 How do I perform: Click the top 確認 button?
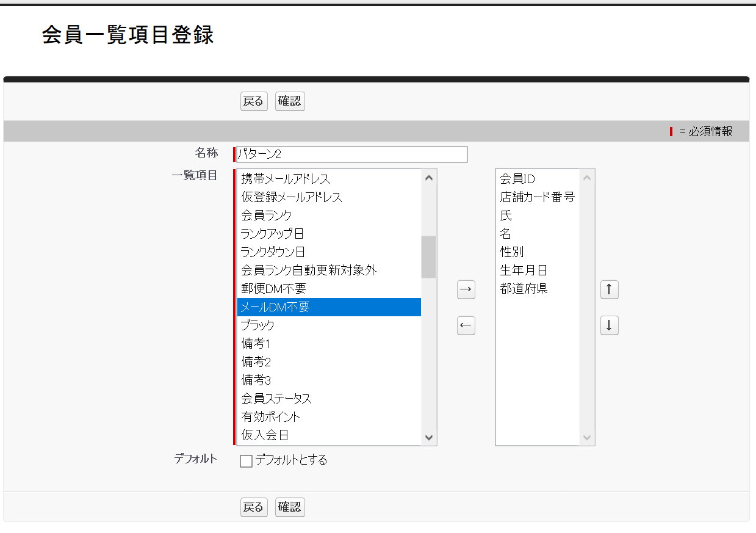tap(289, 101)
